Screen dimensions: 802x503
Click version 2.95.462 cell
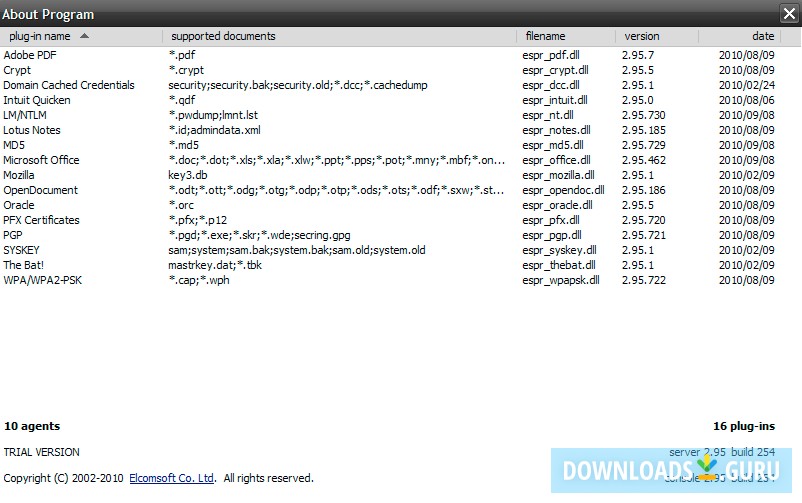643,160
